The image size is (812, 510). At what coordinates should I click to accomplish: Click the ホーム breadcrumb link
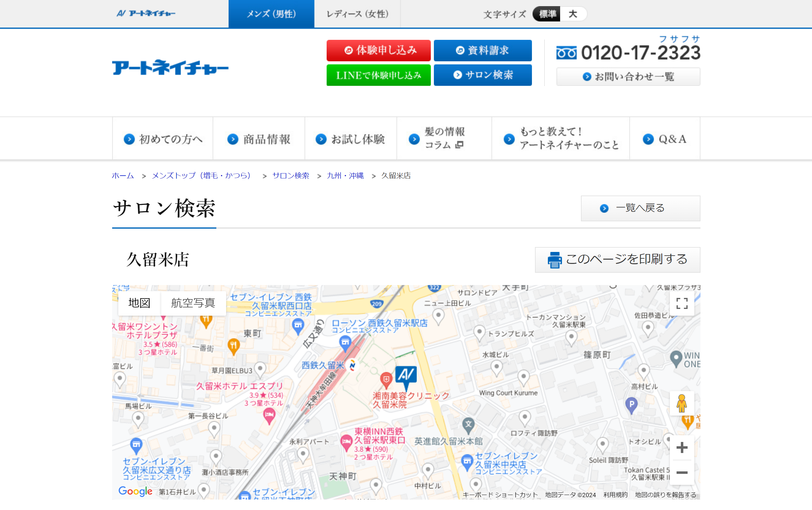pos(123,176)
